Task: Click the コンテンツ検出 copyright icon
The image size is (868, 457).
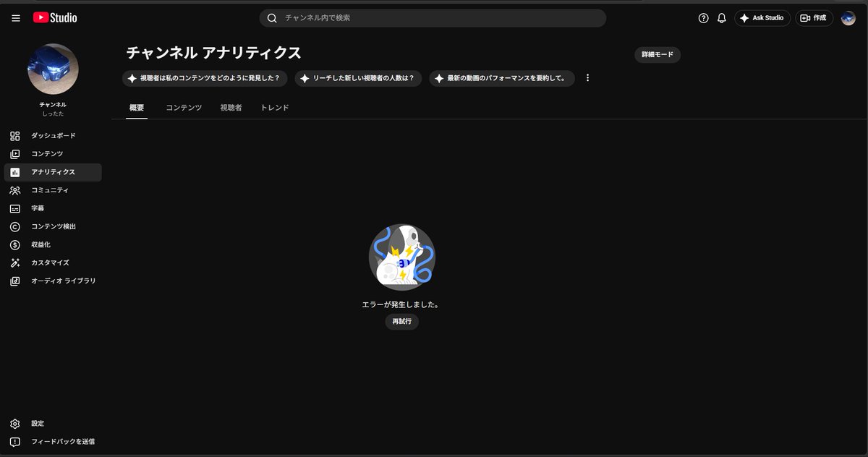Action: pyautogui.click(x=15, y=226)
